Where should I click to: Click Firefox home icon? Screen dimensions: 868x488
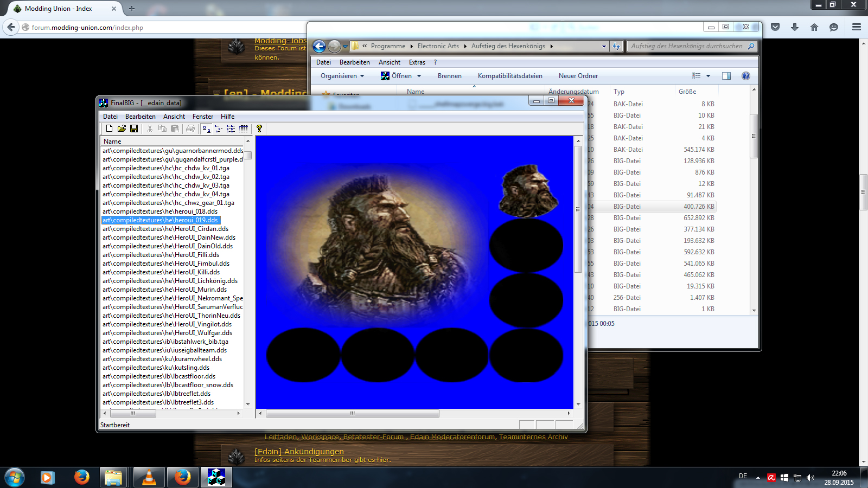814,27
